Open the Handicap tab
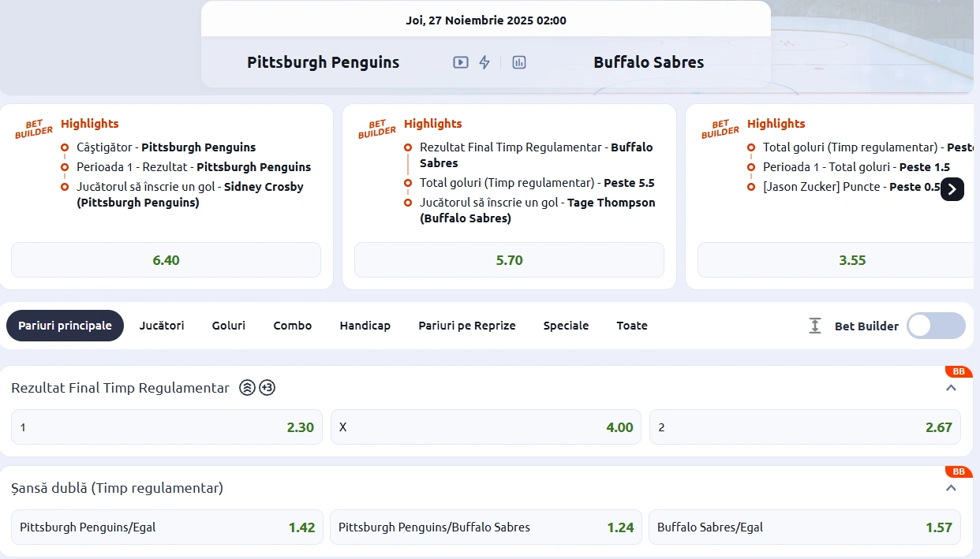 365,326
